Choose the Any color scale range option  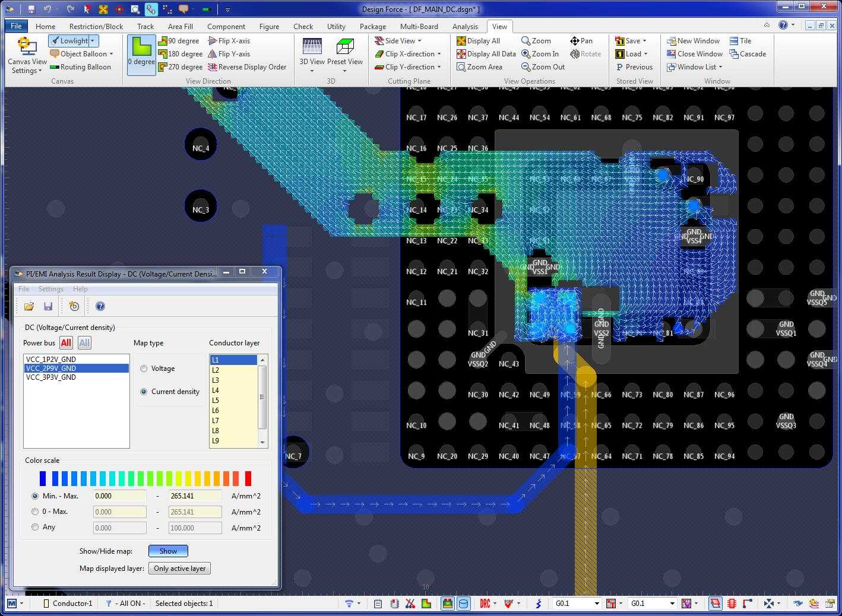(x=35, y=527)
